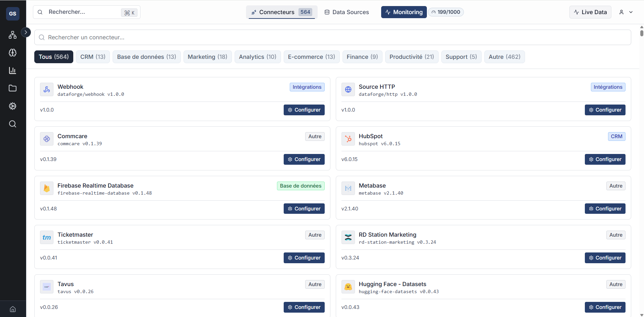
Task: Open the bar chart sidebar icon
Action: coord(13,70)
